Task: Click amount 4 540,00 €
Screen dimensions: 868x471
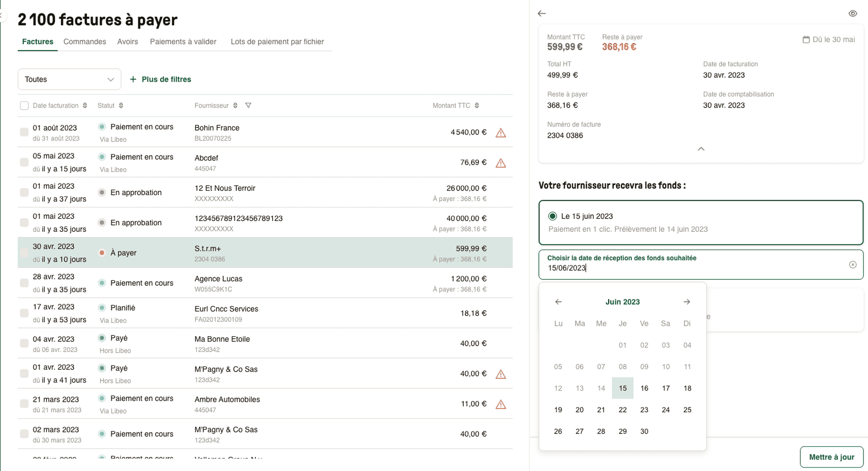Action: click(468, 132)
